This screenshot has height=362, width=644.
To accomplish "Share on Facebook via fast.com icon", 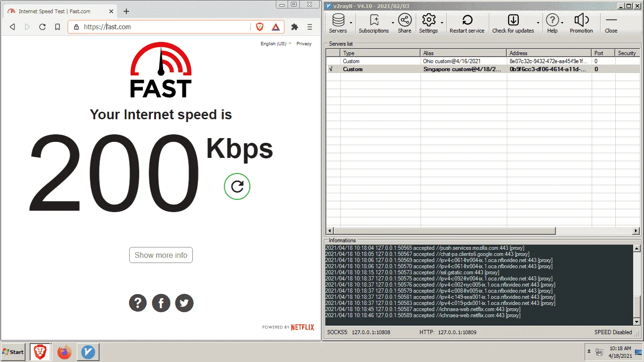I will [x=161, y=303].
